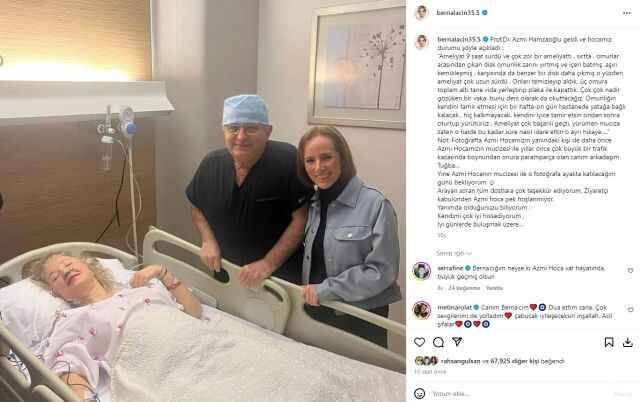The height and width of the screenshot is (402, 640).
Task: Open comments with the speech bubble icon
Action: click(x=438, y=342)
